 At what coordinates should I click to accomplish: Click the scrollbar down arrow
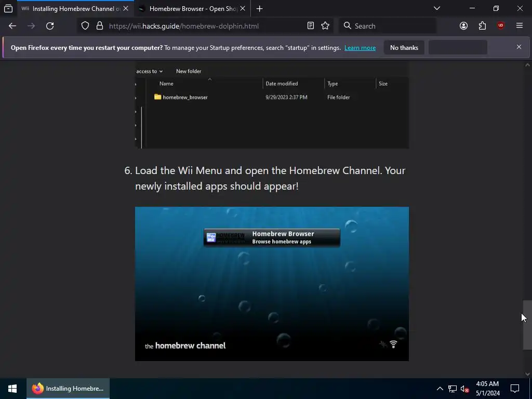527,374
